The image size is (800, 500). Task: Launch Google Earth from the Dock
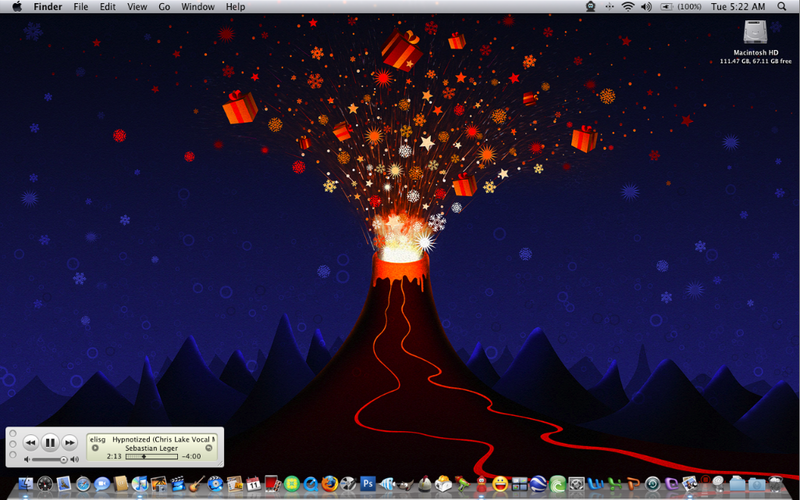[x=538, y=484]
